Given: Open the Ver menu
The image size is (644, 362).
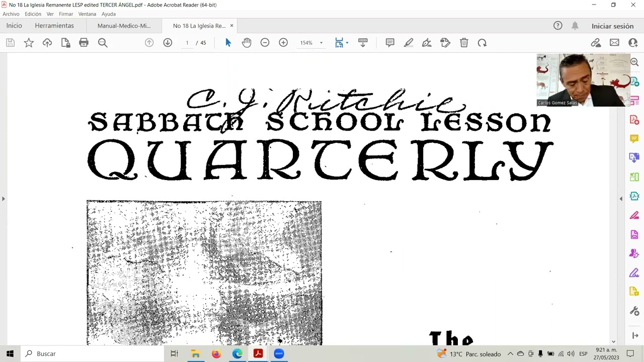Looking at the screenshot, I should tap(50, 14).
